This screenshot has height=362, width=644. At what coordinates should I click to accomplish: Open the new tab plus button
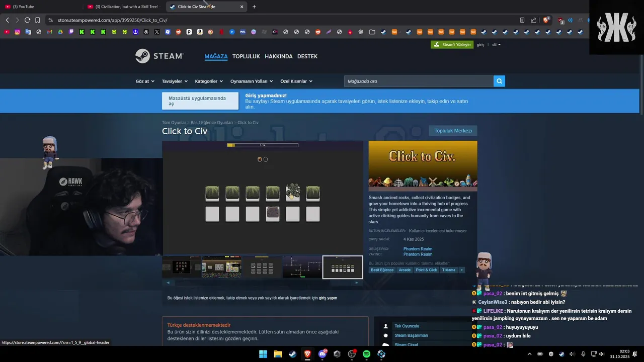pyautogui.click(x=254, y=7)
